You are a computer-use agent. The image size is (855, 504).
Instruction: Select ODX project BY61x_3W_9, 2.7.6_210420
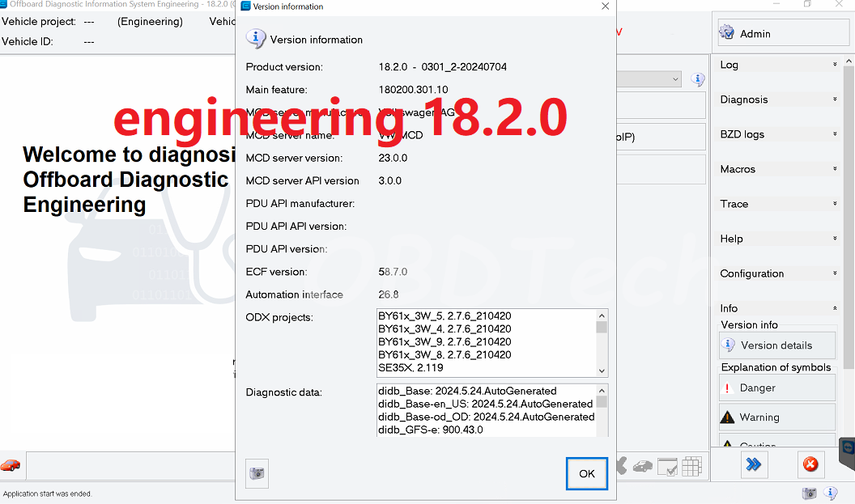(445, 342)
